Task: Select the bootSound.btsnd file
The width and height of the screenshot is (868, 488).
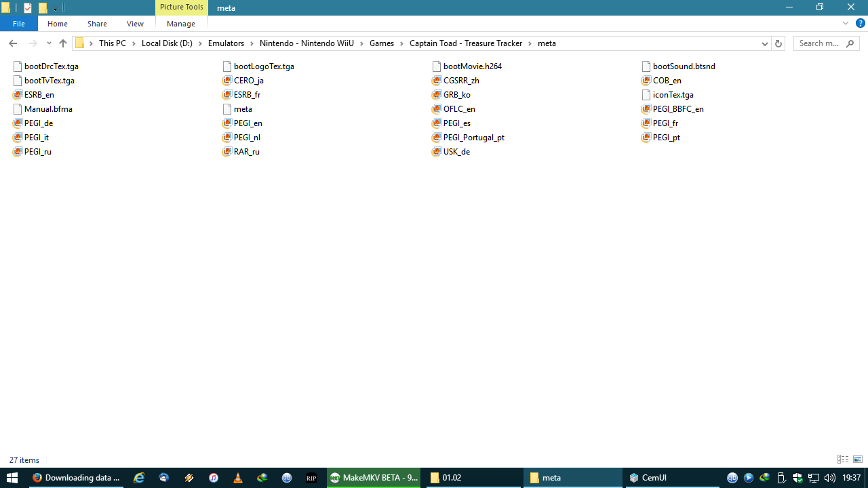Action: pyautogui.click(x=678, y=66)
